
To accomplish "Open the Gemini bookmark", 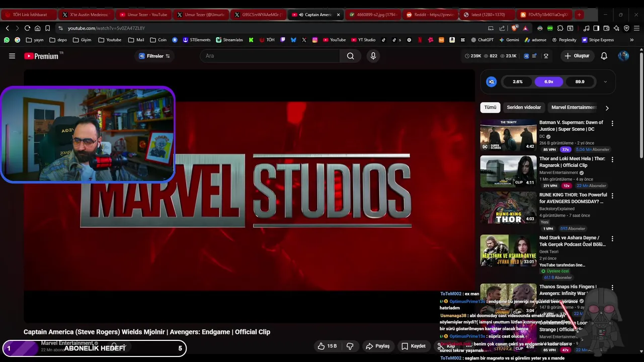I will (x=509, y=40).
